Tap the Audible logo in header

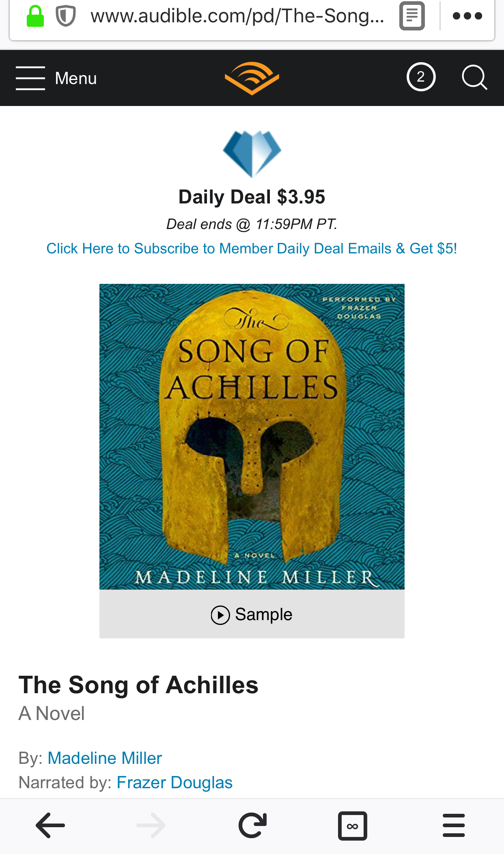point(252,78)
